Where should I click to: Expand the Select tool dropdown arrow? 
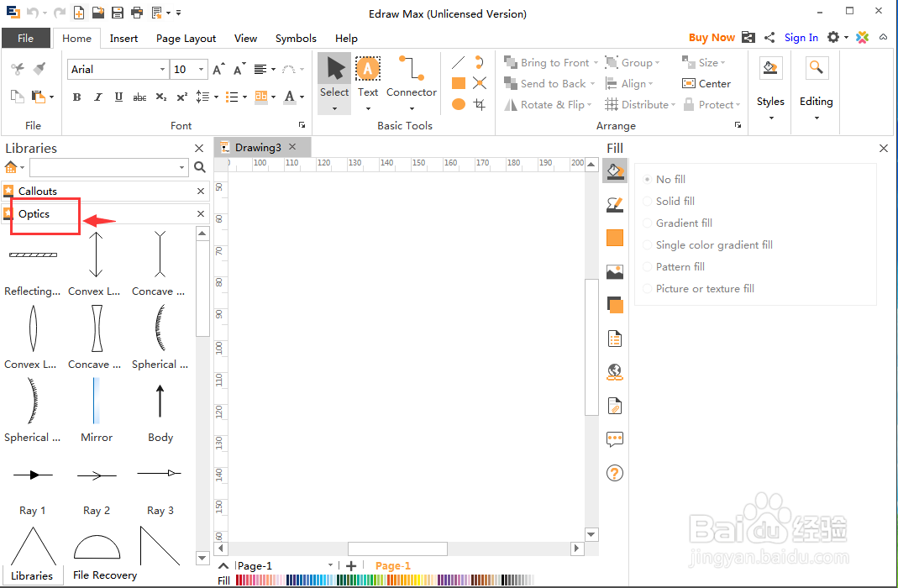tap(334, 108)
